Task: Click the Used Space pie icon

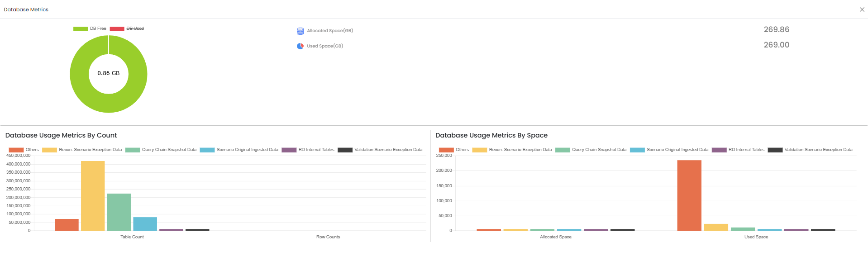Action: coord(300,46)
